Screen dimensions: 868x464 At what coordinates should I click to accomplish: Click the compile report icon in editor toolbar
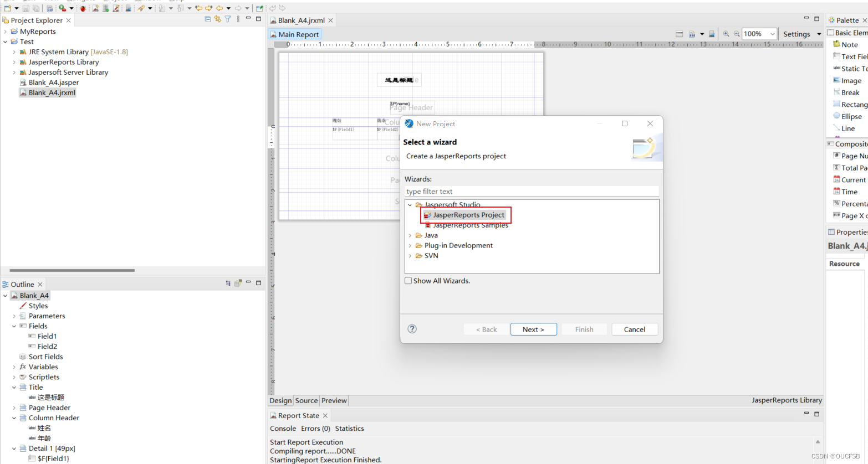[692, 34]
